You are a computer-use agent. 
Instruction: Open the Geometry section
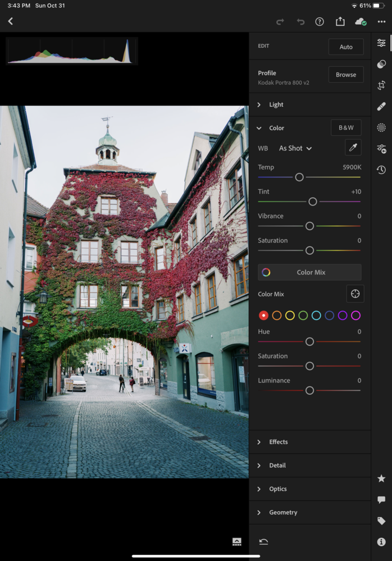click(282, 512)
